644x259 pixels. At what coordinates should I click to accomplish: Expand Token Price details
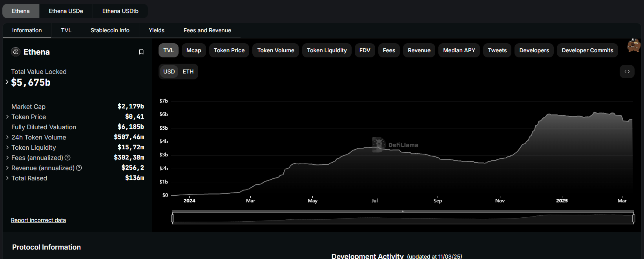click(x=7, y=117)
